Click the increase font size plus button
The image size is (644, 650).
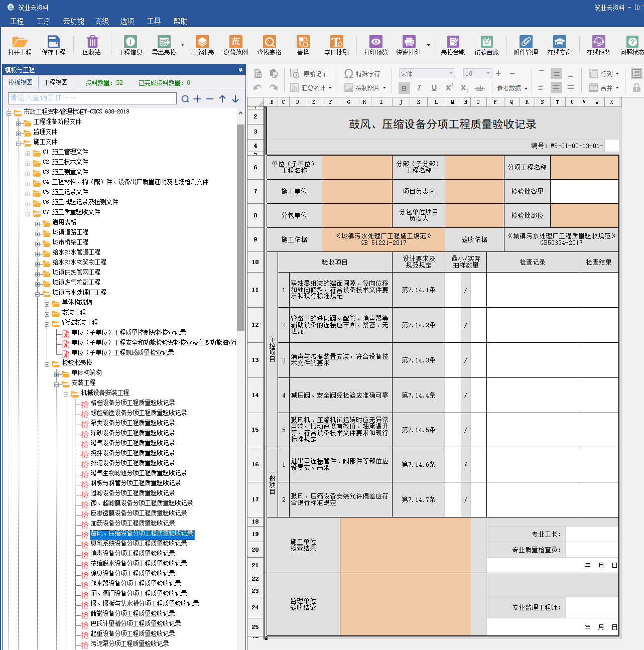pos(498,73)
